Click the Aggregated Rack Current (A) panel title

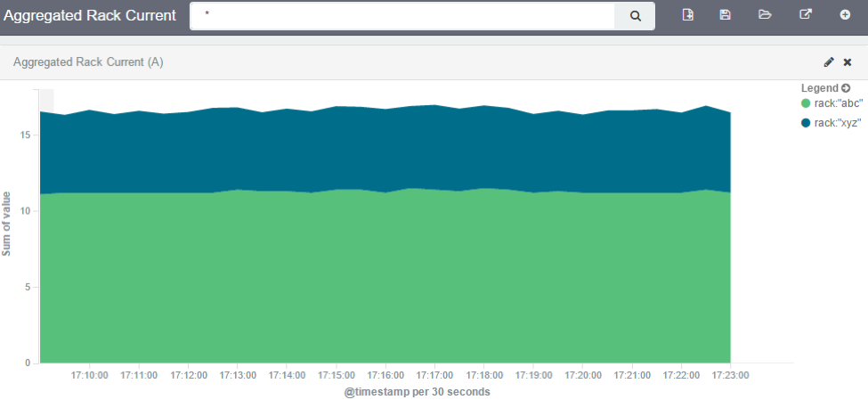(88, 62)
